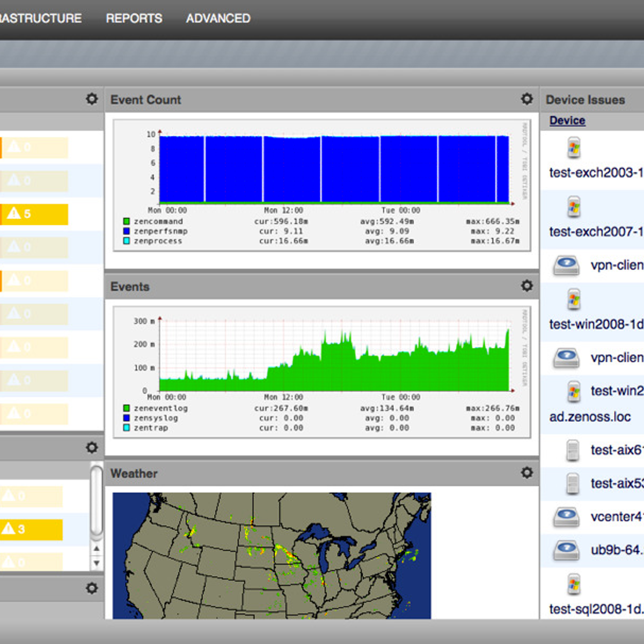Click the 'max:666.35m' value in Event Count
The width and height of the screenshot is (644, 644).
(493, 221)
